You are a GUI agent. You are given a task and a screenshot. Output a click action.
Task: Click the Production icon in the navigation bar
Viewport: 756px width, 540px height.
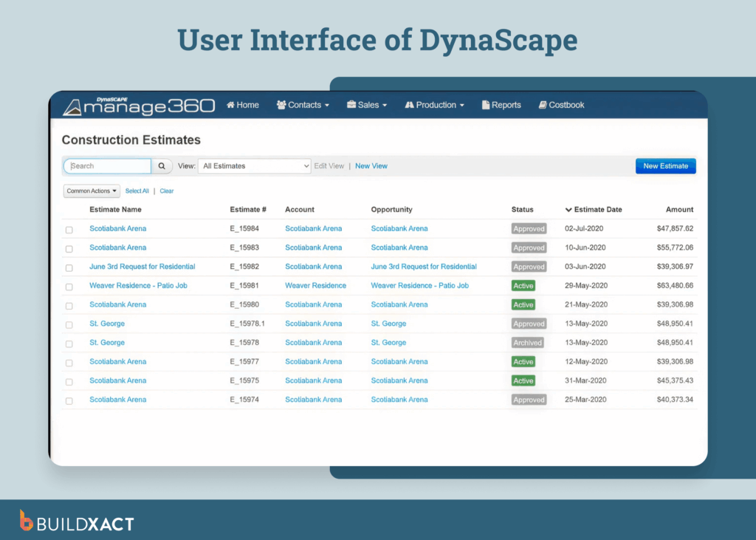[x=408, y=105]
